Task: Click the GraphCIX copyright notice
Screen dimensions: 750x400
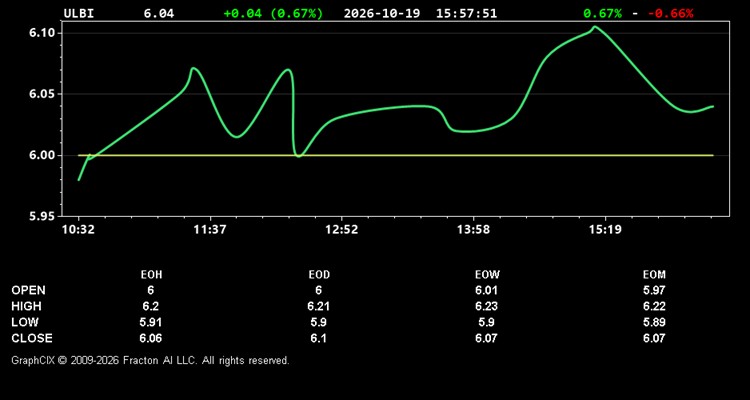Action: click(150, 360)
